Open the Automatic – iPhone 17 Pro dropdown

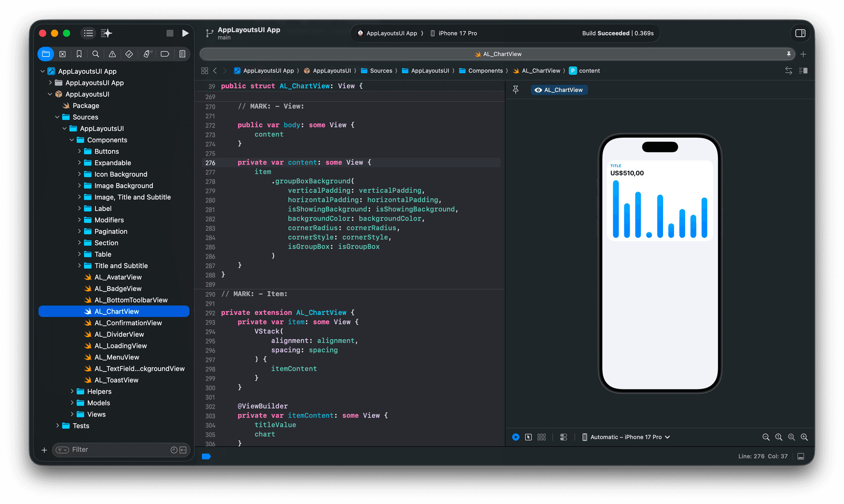626,437
